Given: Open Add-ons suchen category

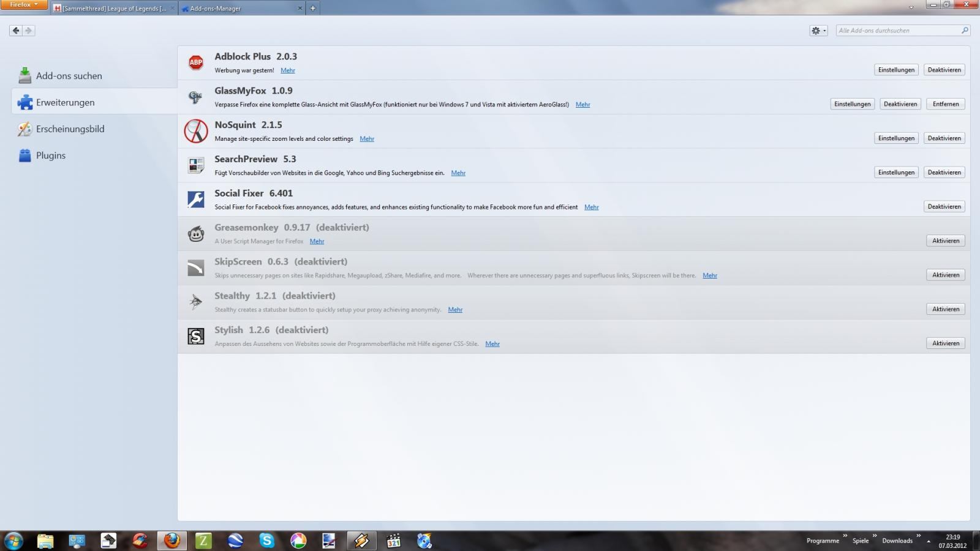Looking at the screenshot, I should (94, 75).
